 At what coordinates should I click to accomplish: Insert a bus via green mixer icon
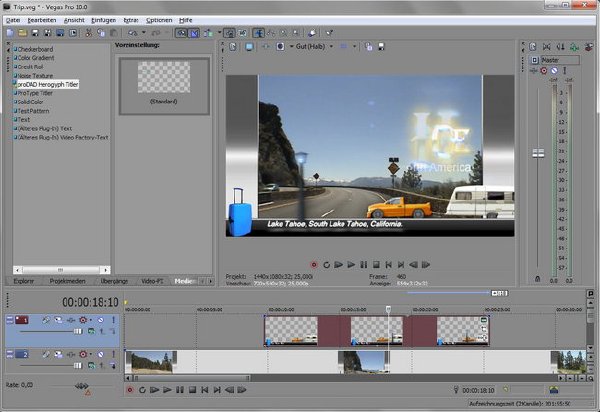574,47
